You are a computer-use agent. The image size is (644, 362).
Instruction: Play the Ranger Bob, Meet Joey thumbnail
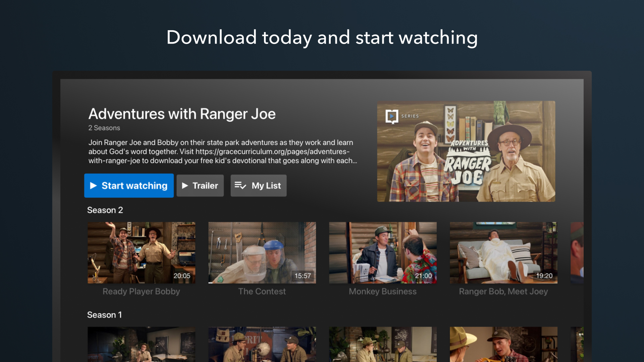[503, 252]
